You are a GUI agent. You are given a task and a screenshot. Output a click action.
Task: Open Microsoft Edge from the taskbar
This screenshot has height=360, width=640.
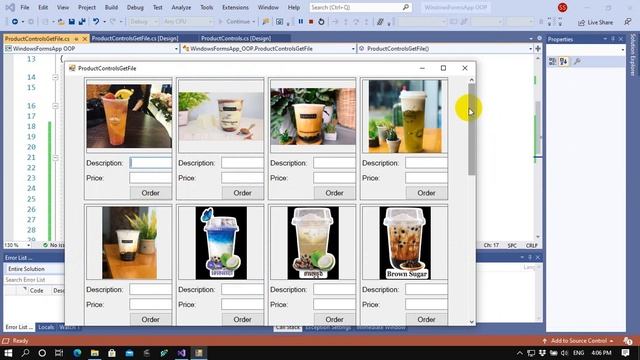coord(77,353)
